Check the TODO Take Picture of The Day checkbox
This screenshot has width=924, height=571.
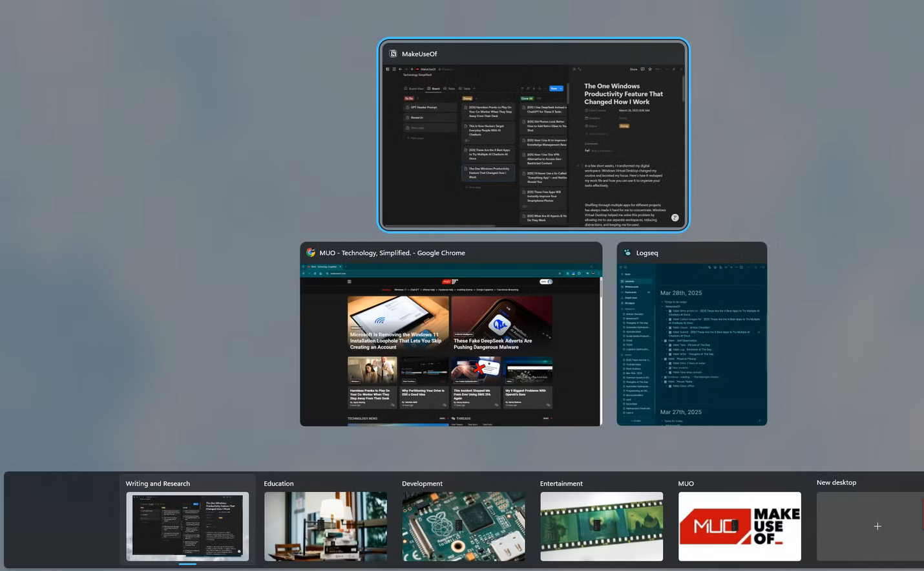[670, 345]
